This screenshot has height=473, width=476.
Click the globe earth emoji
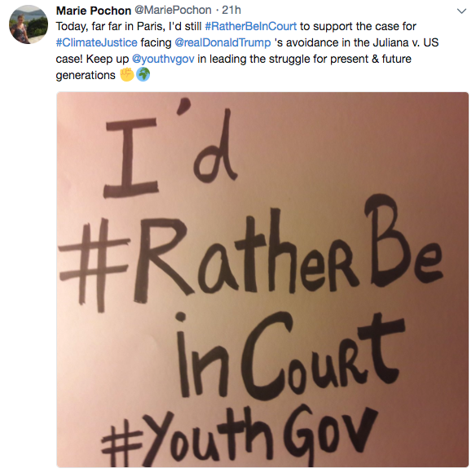pos(143,74)
